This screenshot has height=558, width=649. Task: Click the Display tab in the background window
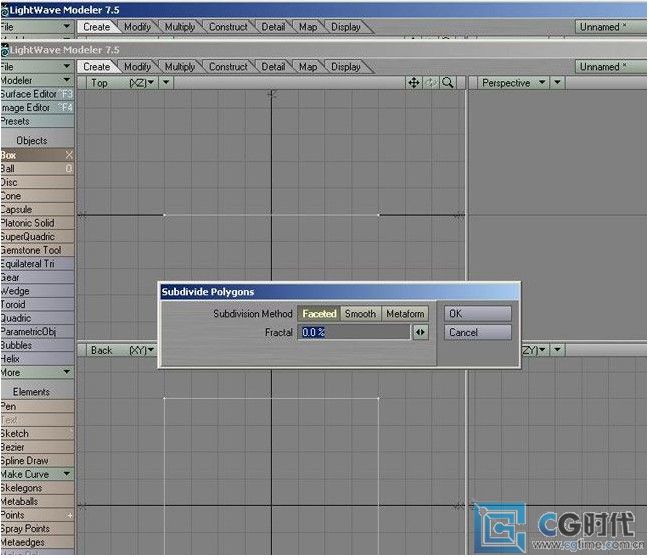point(346,27)
